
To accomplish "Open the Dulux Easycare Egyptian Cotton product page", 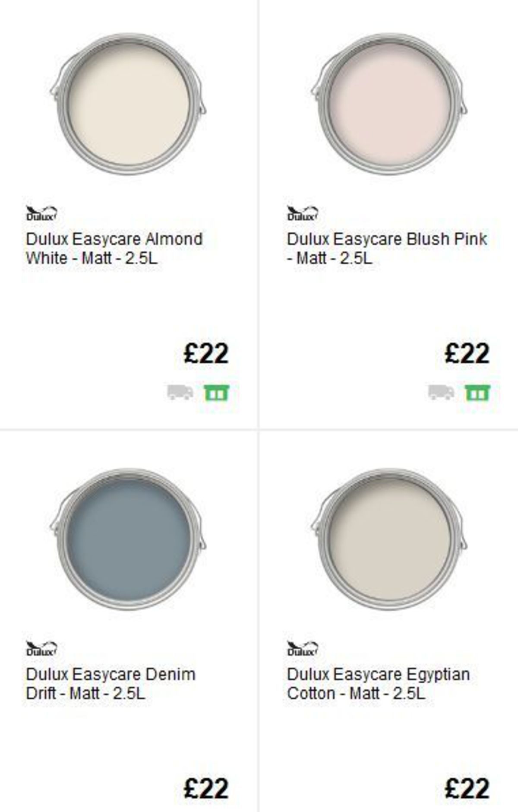I will [379, 683].
